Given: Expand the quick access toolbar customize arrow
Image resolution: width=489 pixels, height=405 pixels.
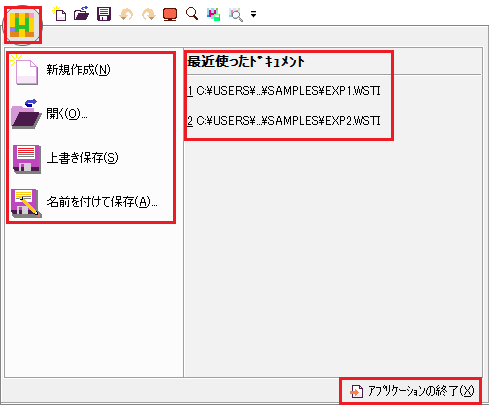Looking at the screenshot, I should point(253,14).
